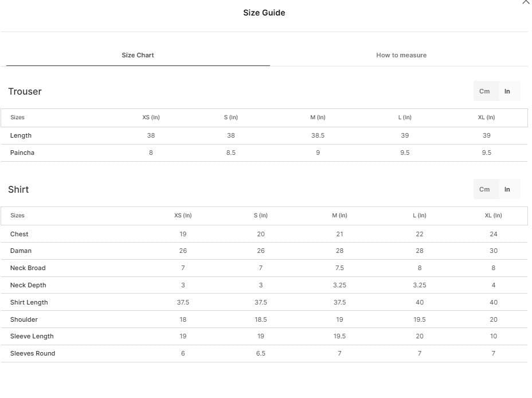532x398 pixels.
Task: Select the Paincha row label
Action: pyautogui.click(x=22, y=153)
